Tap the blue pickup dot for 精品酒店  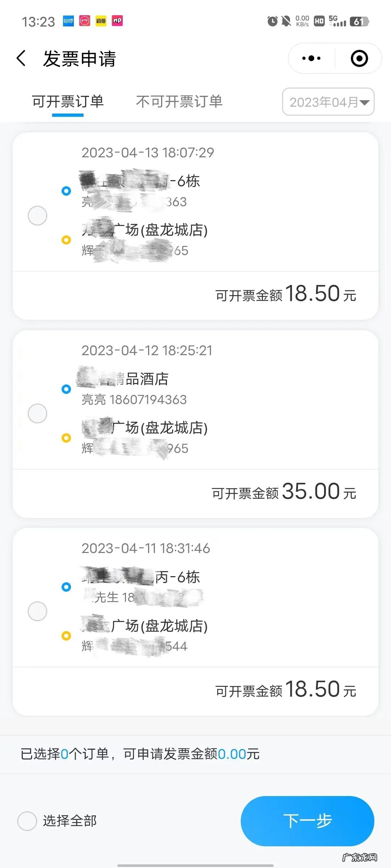pos(66,389)
